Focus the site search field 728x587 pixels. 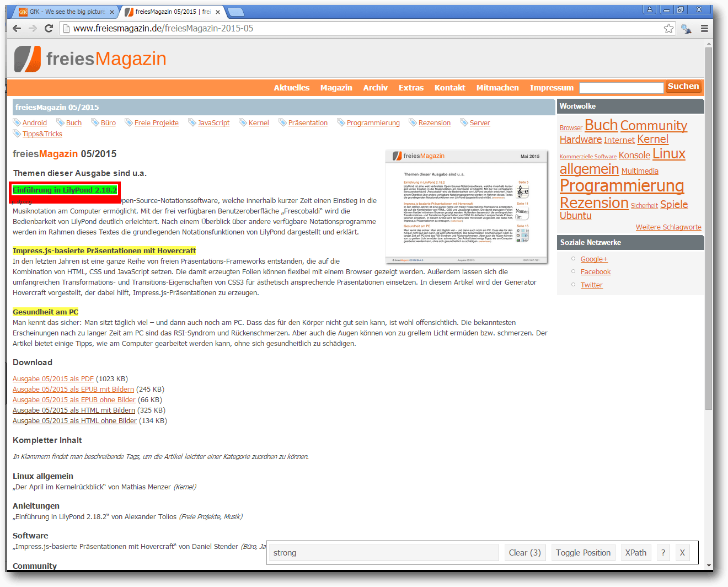pos(622,88)
